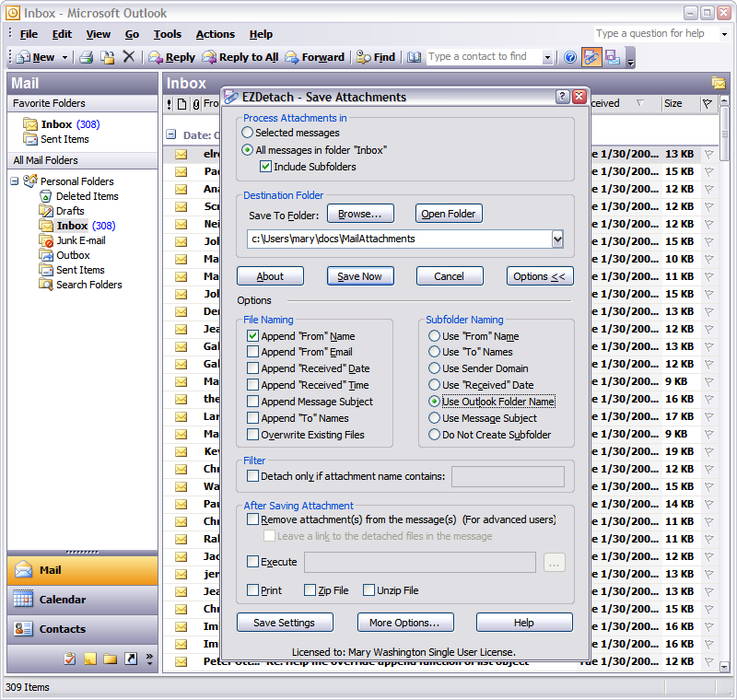Image resolution: width=737 pixels, height=700 pixels.
Task: Collapse the Date group in message list
Action: (x=171, y=134)
